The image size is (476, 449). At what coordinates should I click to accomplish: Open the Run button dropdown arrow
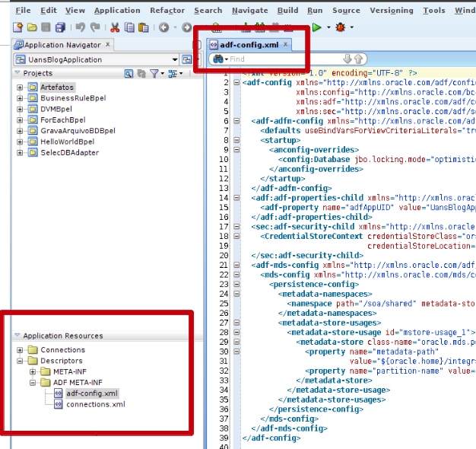pos(328,27)
